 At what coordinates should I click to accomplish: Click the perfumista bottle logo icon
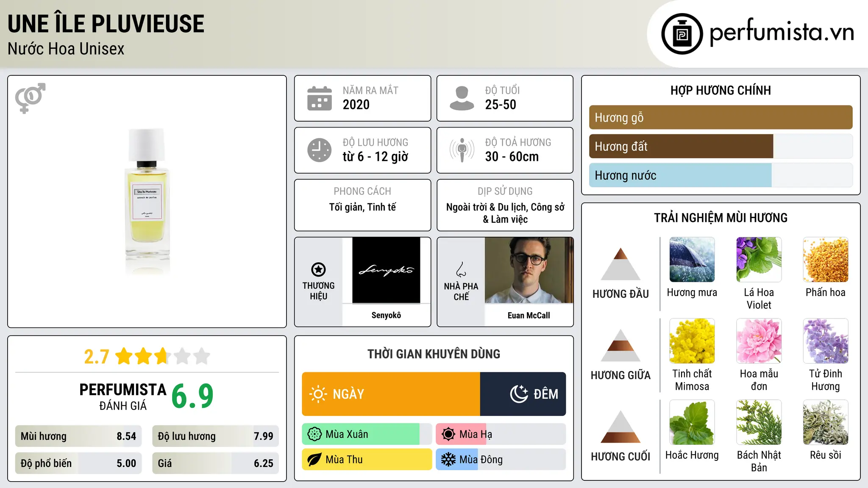(x=682, y=34)
